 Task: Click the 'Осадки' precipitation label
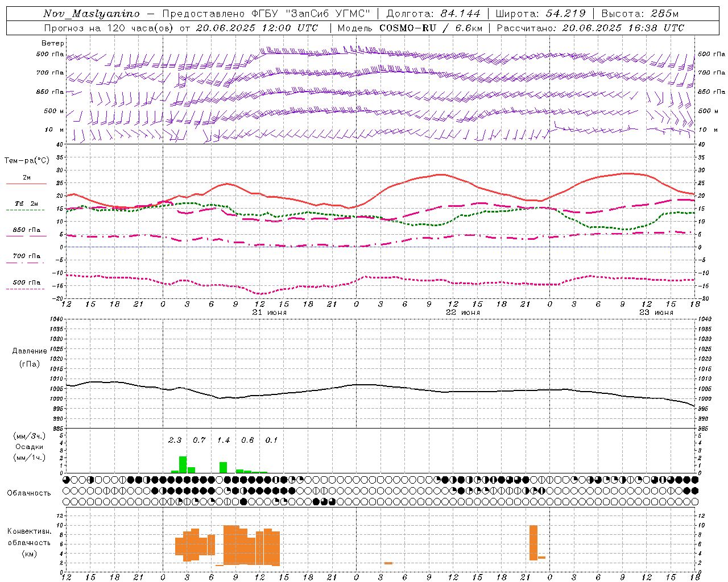(x=30, y=447)
